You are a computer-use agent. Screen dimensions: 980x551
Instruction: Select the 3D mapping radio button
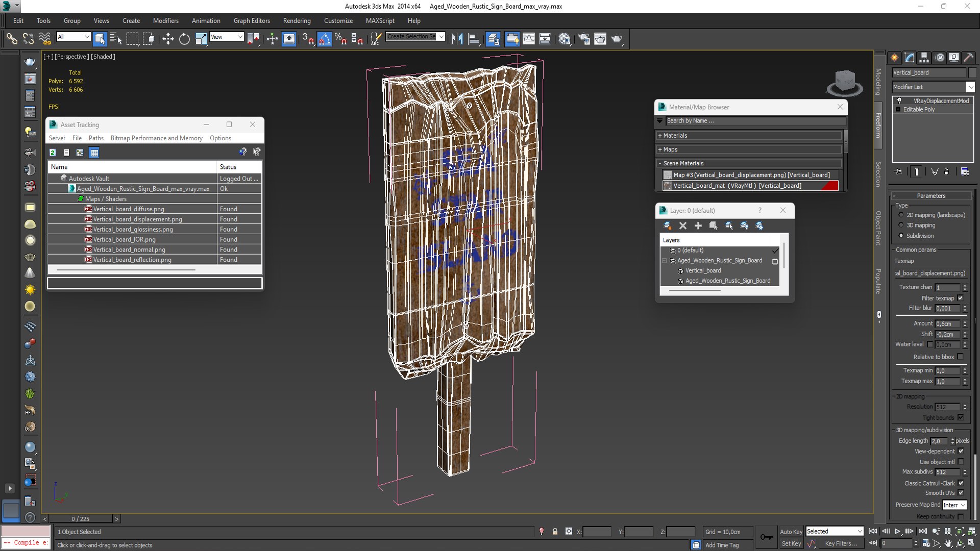pos(901,225)
